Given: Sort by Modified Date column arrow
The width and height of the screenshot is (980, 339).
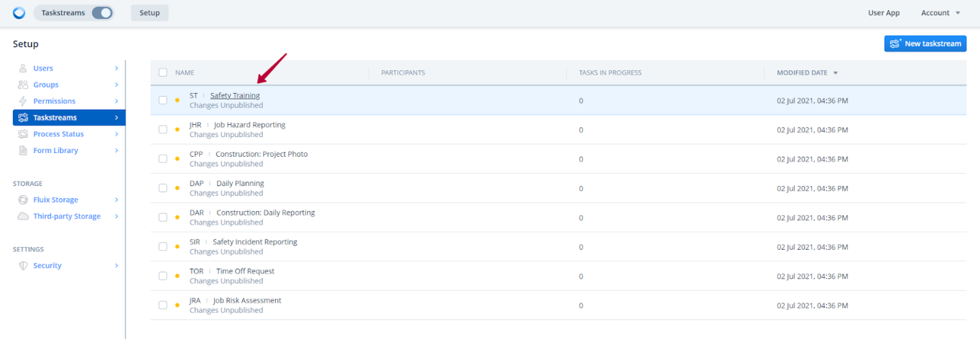Looking at the screenshot, I should pyautogui.click(x=835, y=73).
